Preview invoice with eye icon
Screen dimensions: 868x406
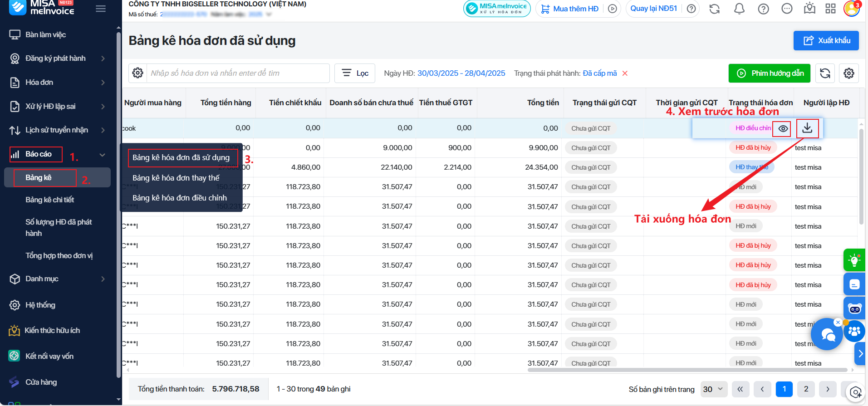coord(783,129)
